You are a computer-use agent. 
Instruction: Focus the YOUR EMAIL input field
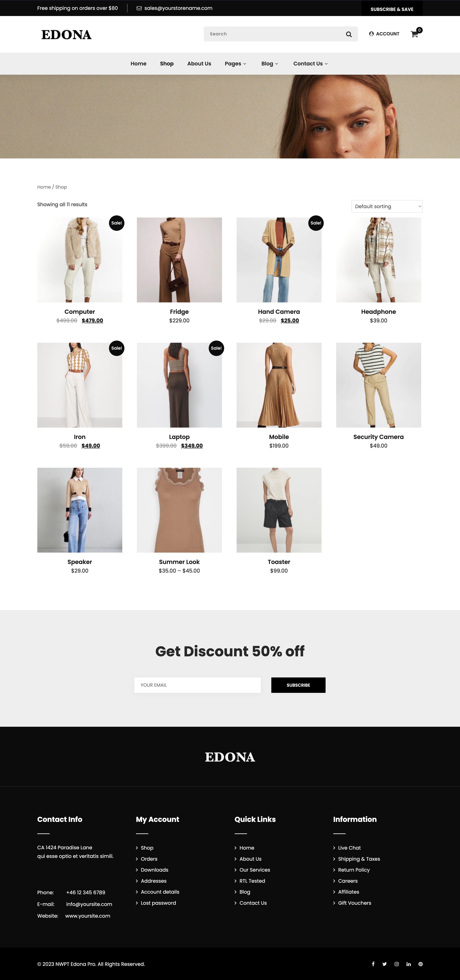tap(198, 685)
